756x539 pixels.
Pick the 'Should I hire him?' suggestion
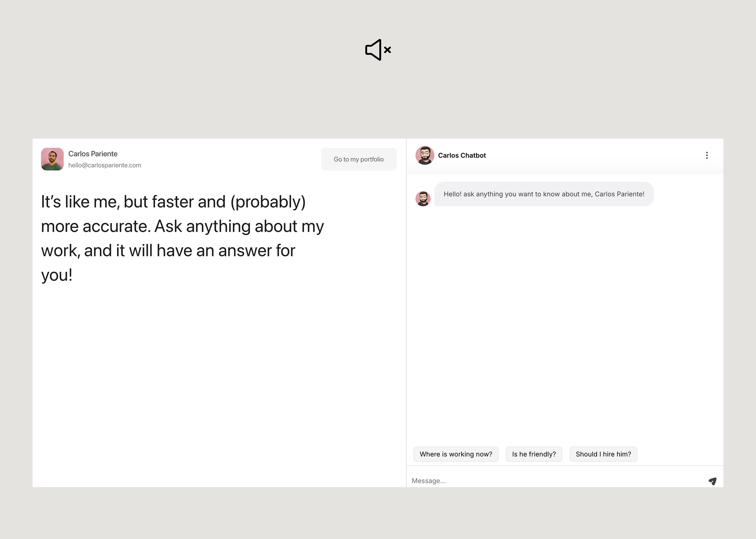pos(603,454)
